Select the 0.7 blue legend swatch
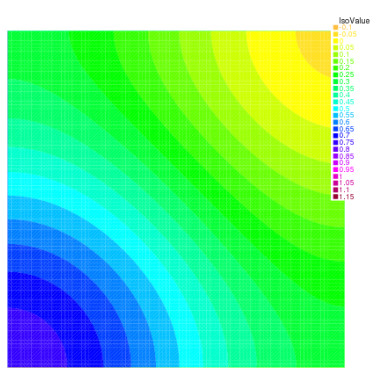The image size is (377, 372). 335,136
